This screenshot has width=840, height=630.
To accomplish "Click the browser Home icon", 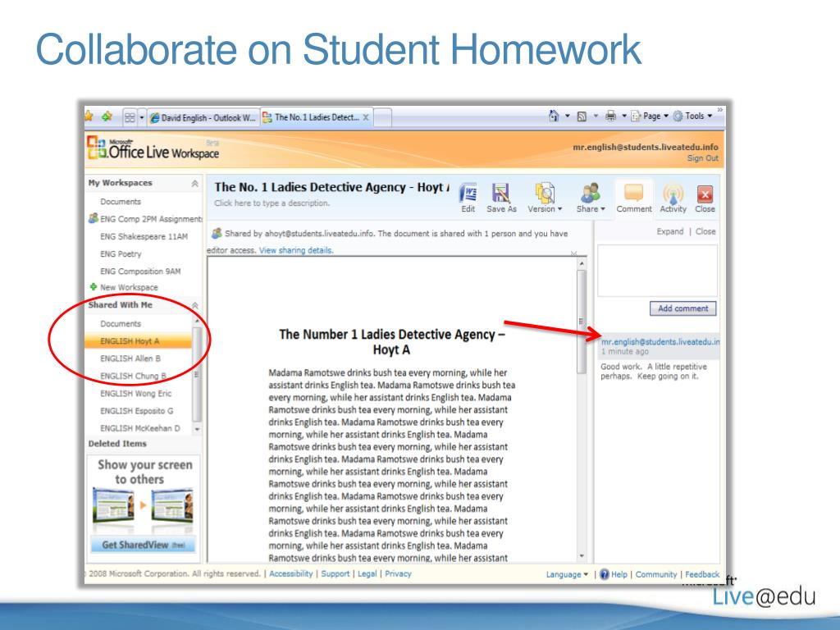I will [x=554, y=116].
